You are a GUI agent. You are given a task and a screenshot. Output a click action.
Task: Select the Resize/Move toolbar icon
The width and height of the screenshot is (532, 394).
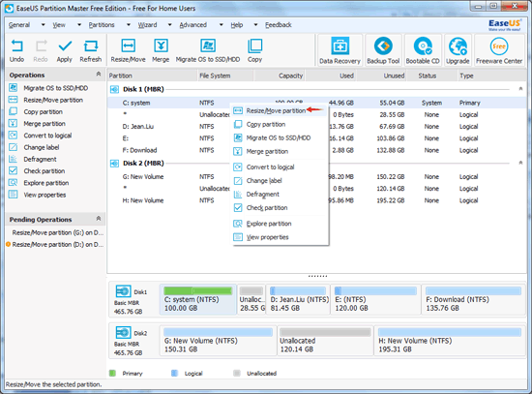(128, 51)
